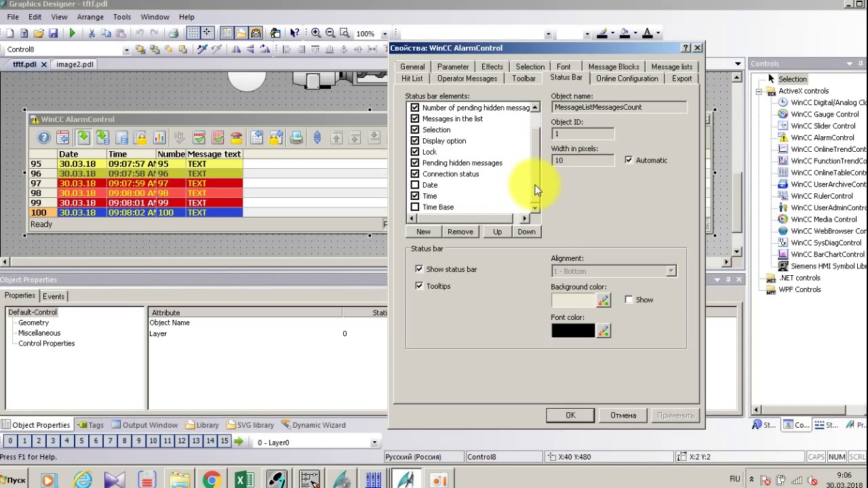Click the Save diskette icon in toolbar

click(54, 33)
